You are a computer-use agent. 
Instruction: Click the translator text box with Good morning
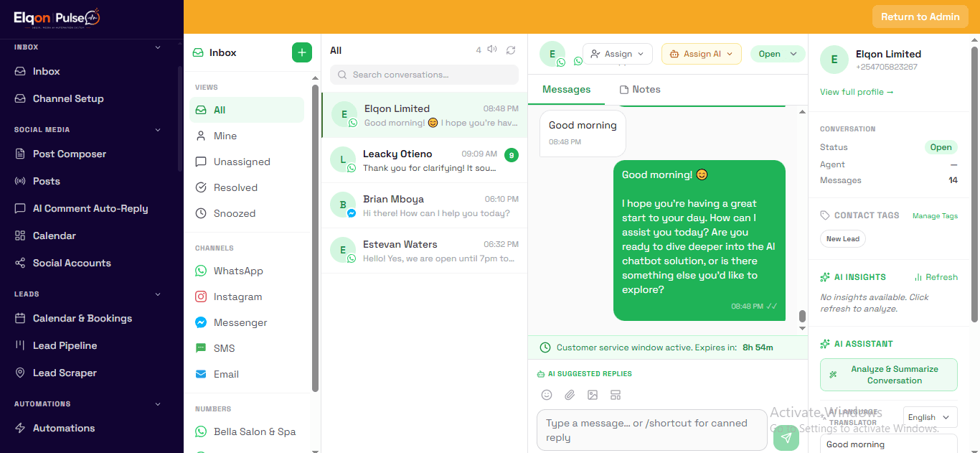point(889,444)
